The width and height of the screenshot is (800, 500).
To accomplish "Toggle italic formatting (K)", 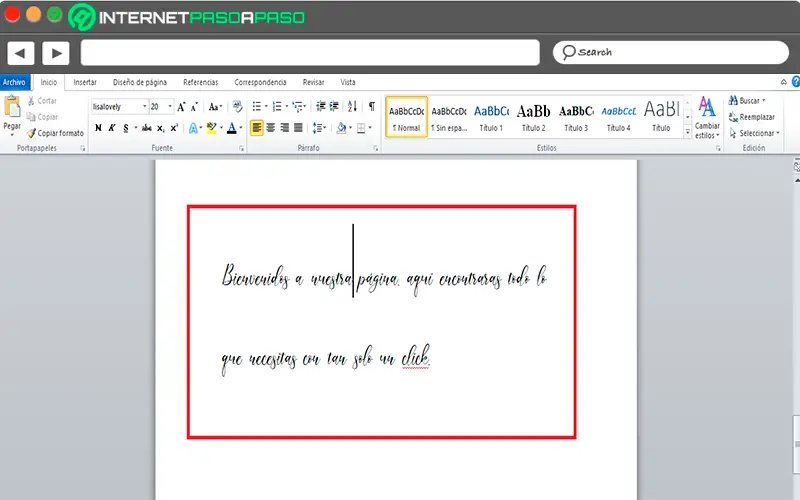I will tap(112, 128).
